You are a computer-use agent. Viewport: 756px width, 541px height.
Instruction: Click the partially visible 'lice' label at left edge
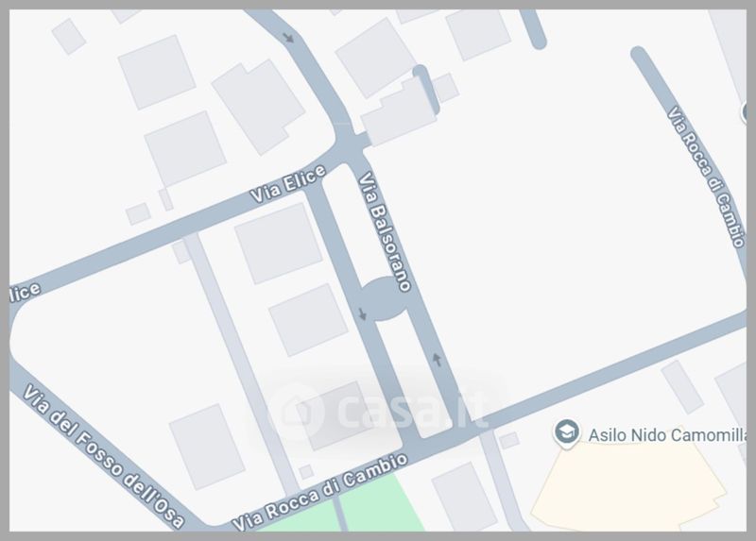[x=26, y=292]
